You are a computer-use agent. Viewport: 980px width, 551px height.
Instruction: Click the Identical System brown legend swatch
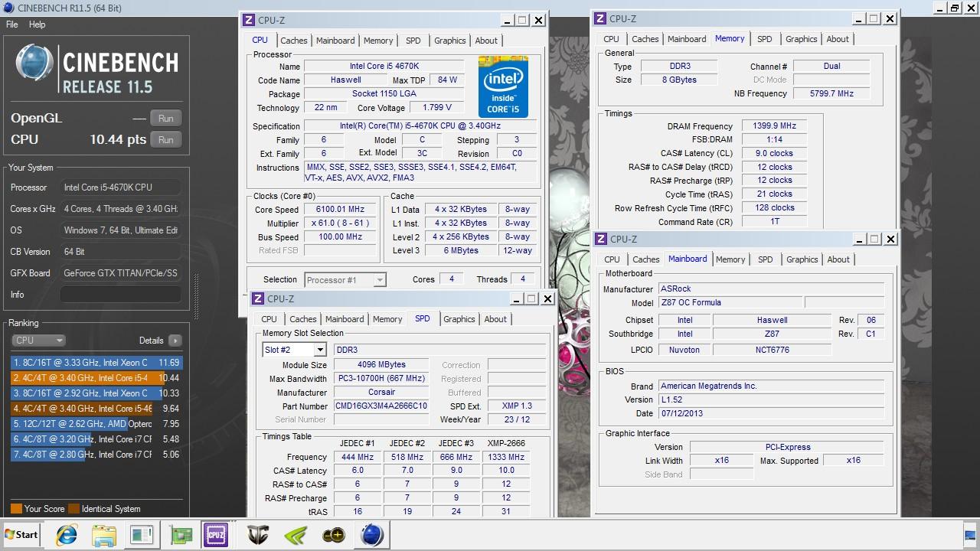point(73,509)
